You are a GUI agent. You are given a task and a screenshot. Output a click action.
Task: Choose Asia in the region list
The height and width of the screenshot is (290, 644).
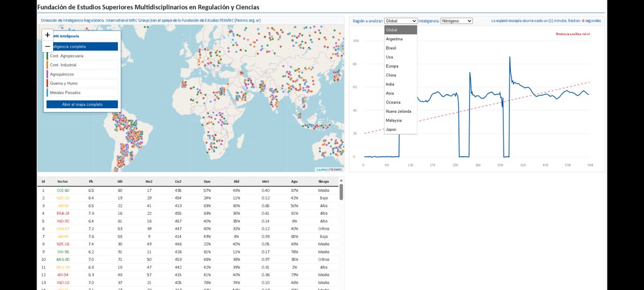click(401, 93)
